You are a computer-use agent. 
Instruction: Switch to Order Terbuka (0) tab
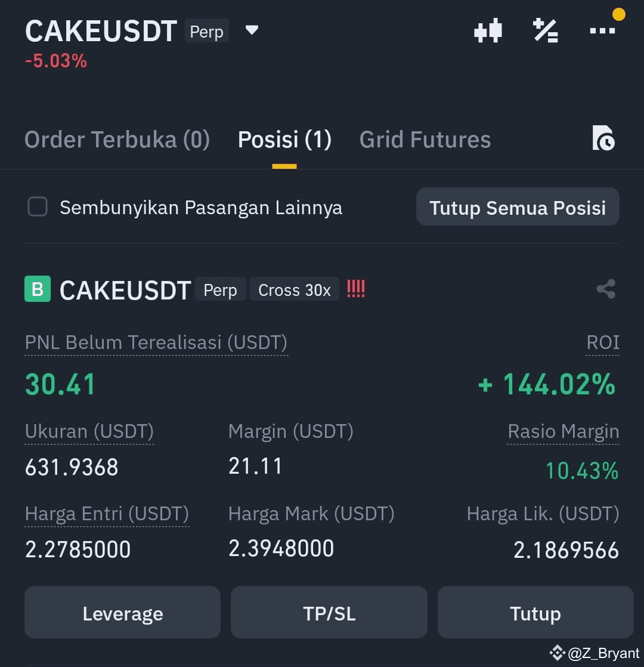point(117,140)
